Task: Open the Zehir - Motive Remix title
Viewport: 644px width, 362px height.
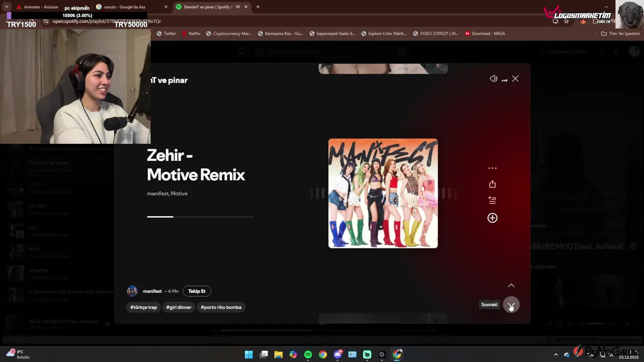Action: [x=196, y=165]
